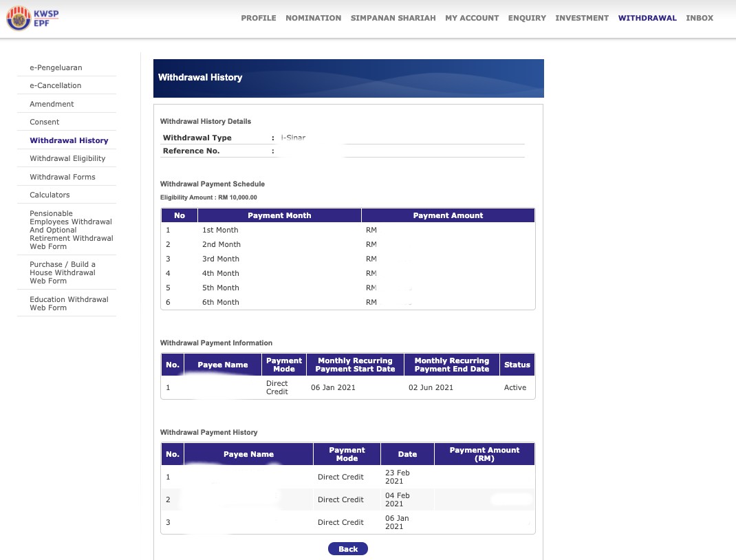Open the NOMINATION menu

pos(313,19)
